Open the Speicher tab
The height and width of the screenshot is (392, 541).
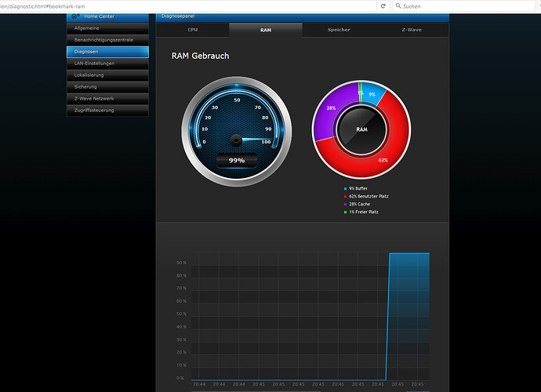pos(339,29)
